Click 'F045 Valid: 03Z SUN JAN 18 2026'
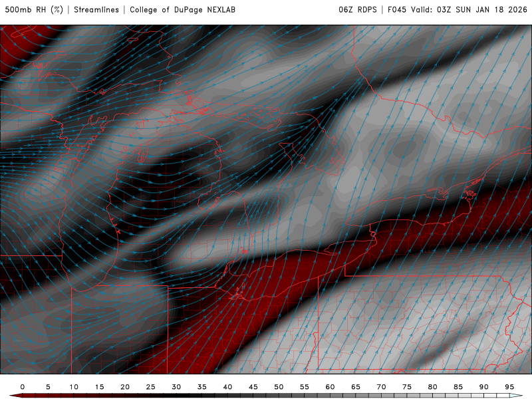The width and height of the screenshot is (532, 399). pyautogui.click(x=458, y=9)
